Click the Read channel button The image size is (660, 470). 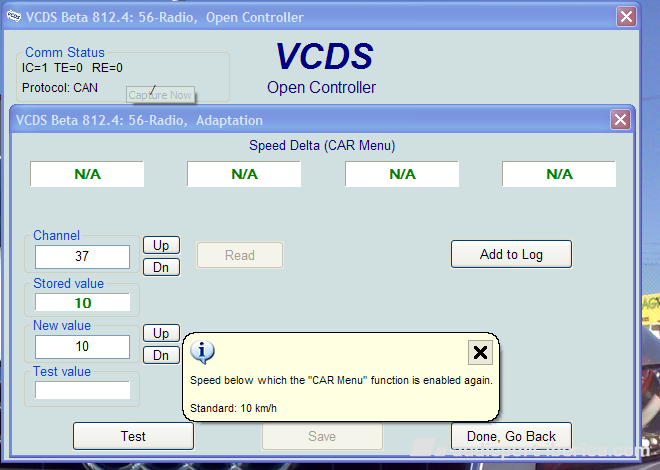click(x=239, y=255)
